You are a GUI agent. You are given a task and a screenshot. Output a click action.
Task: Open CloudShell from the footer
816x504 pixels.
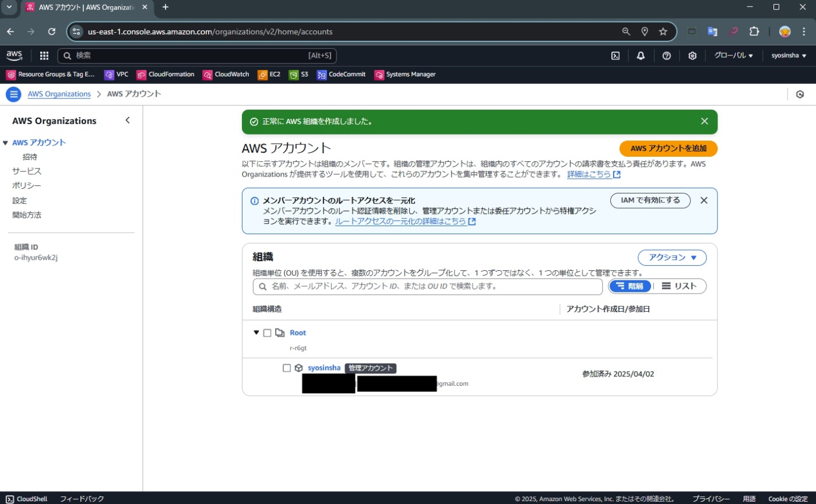point(27,499)
